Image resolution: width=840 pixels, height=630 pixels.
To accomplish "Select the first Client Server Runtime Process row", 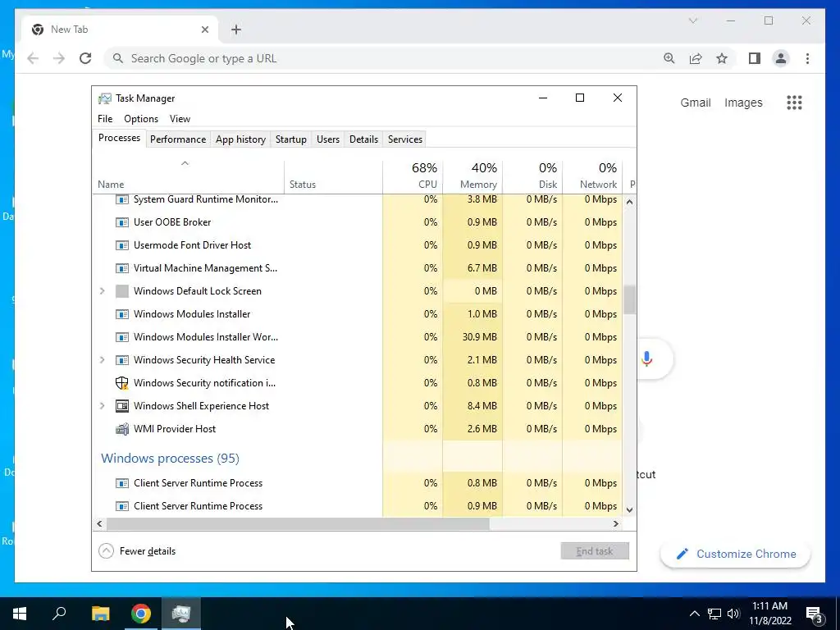I will (x=358, y=483).
